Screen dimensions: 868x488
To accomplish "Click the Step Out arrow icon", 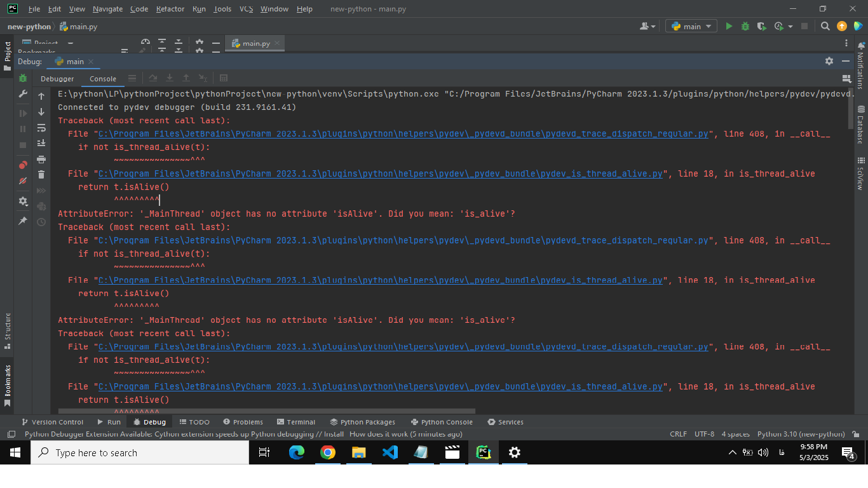I will tap(186, 78).
